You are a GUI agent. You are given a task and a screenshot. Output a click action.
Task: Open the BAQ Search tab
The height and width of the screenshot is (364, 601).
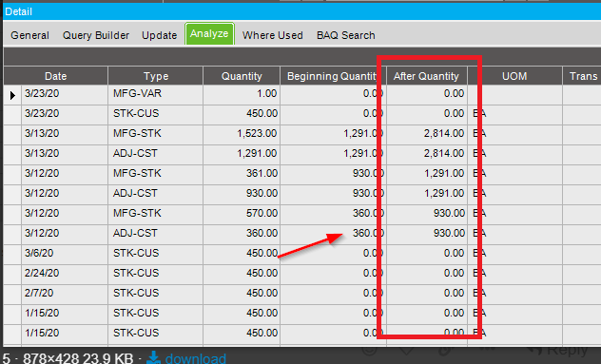346,35
